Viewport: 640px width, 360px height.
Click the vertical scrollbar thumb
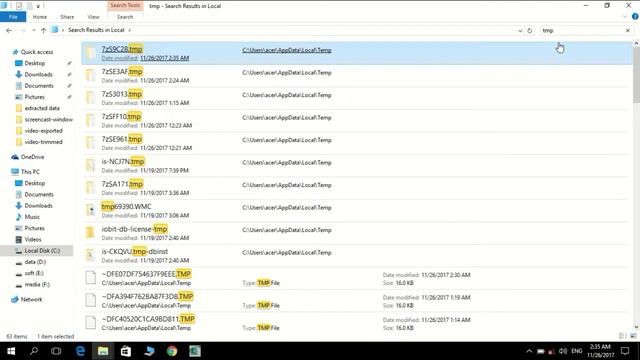pyautogui.click(x=636, y=76)
